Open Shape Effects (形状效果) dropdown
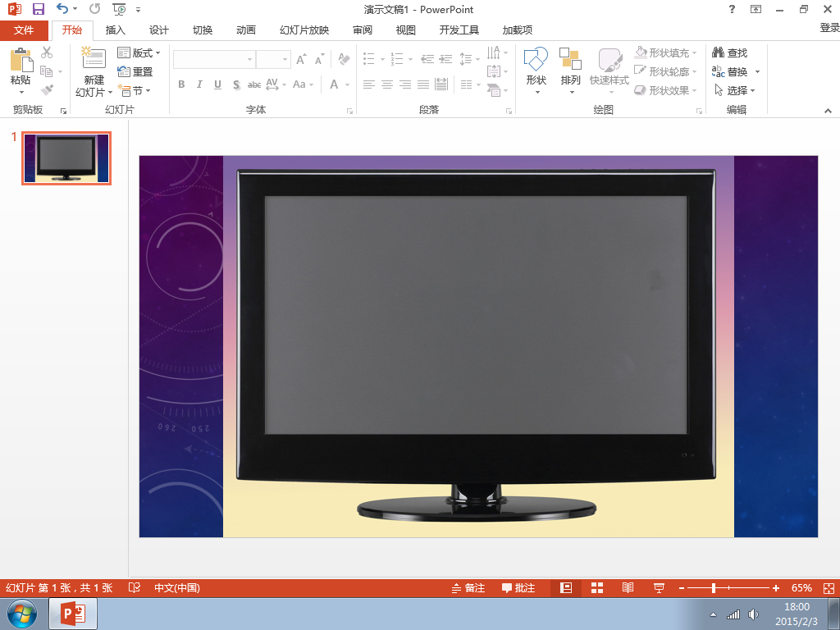This screenshot has width=840, height=630. (x=666, y=90)
